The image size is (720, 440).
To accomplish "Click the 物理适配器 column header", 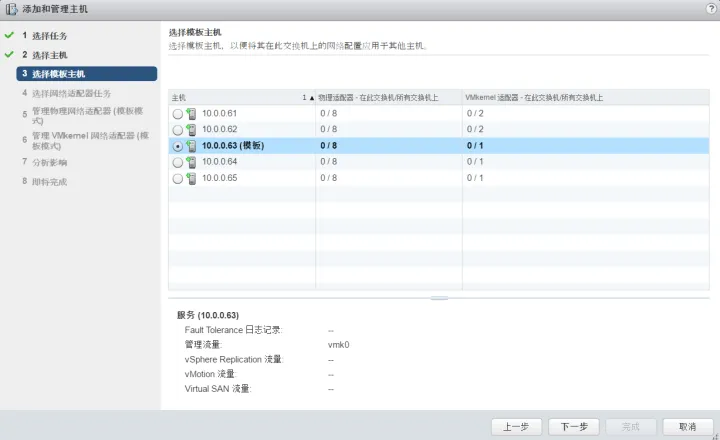I will click(389, 97).
